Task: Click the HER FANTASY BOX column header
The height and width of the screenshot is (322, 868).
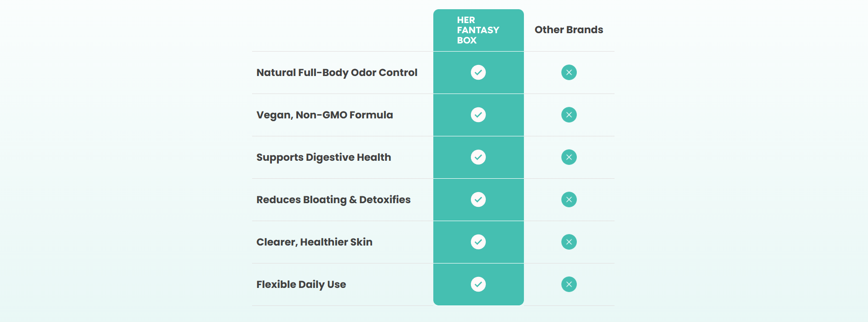Action: [478, 30]
